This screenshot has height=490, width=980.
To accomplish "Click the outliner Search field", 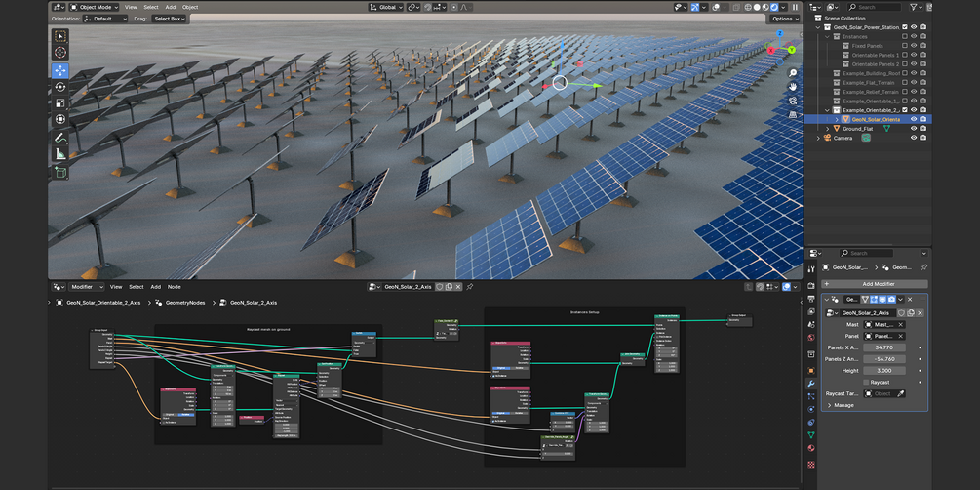I will (x=872, y=7).
